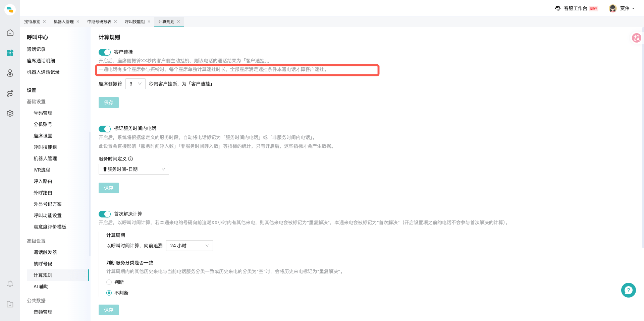This screenshot has width=644, height=321.
Task: Click the notification bell icon
Action: 10,284
